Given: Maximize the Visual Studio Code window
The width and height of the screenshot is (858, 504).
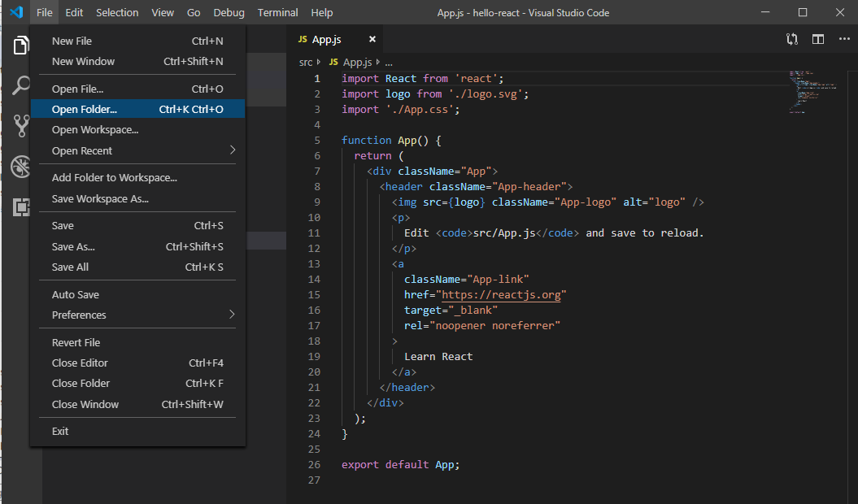Looking at the screenshot, I should coord(803,12).
